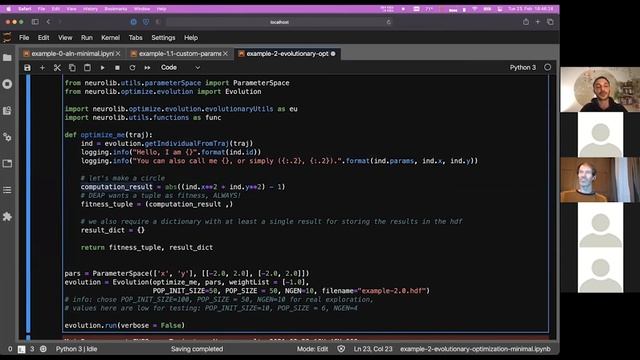Viewport: 640px width, 360px height.
Task: Close the example-0-aln-minimal tab
Action: click(118, 54)
